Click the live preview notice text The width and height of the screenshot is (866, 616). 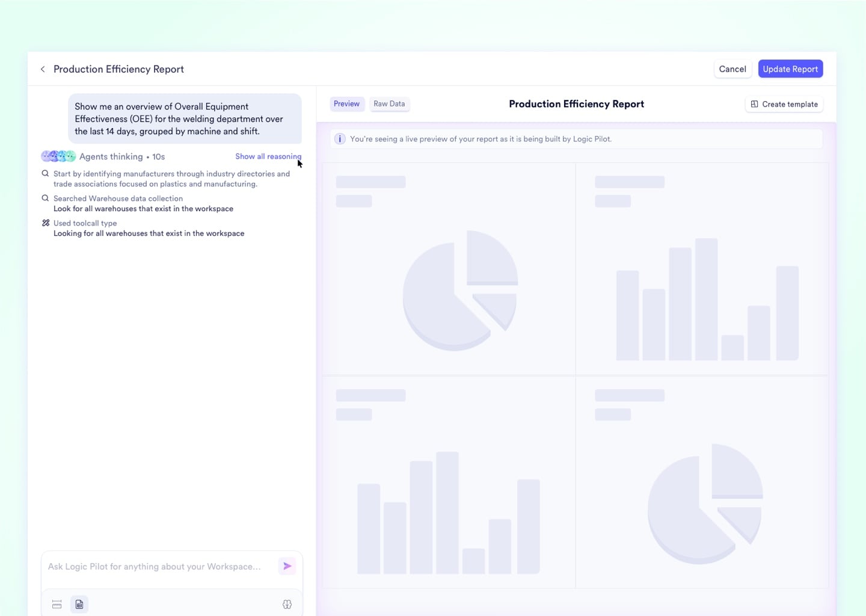481,139
